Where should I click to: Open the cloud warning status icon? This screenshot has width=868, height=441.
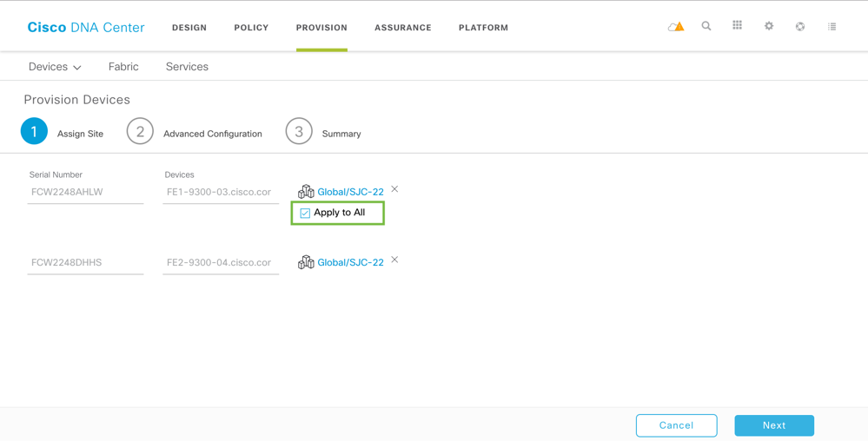tap(676, 27)
